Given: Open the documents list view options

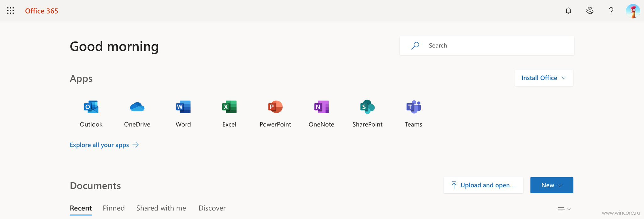Looking at the screenshot, I should click(x=564, y=209).
